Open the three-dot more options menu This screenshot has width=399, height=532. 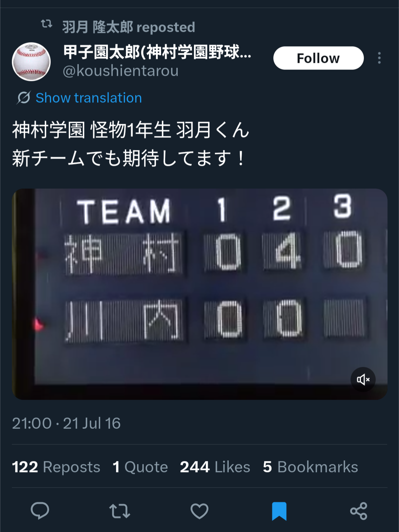click(379, 58)
